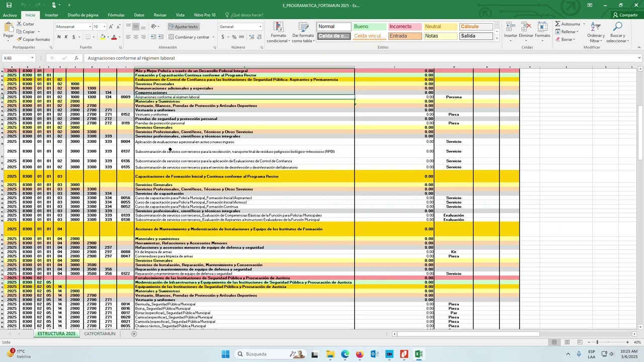
Task: Align text to the left
Action: [x=128, y=37]
